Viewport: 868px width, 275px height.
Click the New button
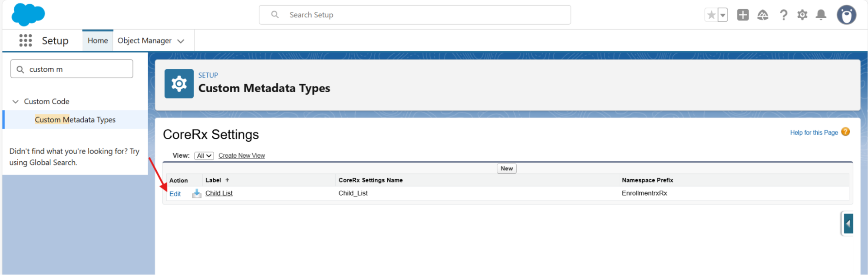click(x=506, y=169)
